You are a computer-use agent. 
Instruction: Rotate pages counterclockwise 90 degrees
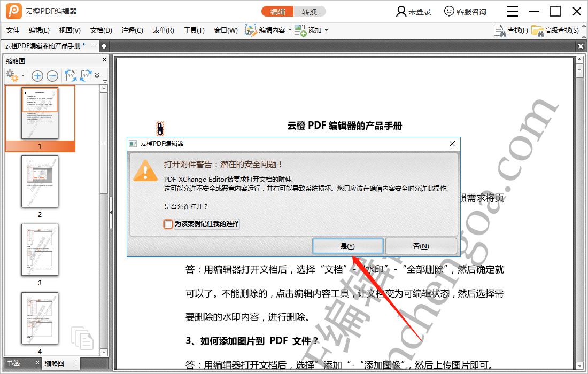tap(71, 76)
